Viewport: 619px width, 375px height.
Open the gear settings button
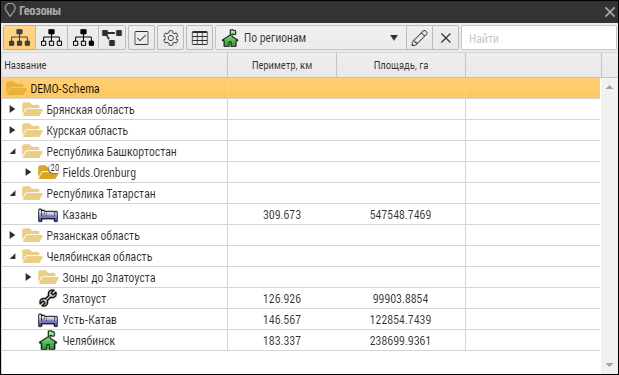pos(171,38)
